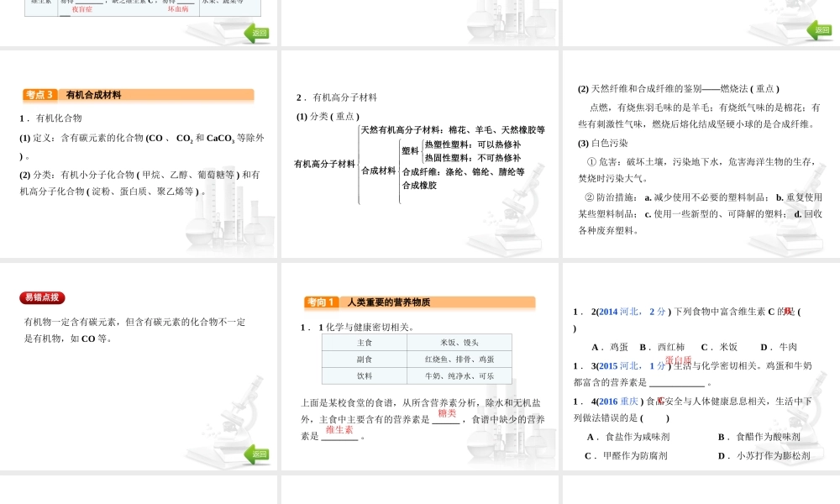Screen dimensions: 840x504
Task: Click the red 维生素 answer in the blank
Action: point(339,430)
